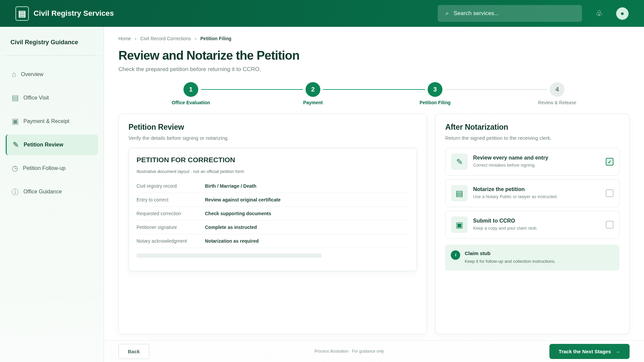Select step 1 Office Evaluation circle
Screen dimensions: 644x362
pyautogui.click(x=191, y=89)
